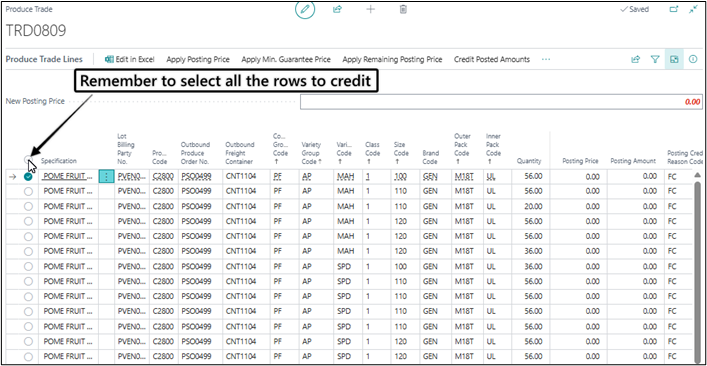Open the Class Code column header
This screenshot has width=707, height=366.
[372, 153]
